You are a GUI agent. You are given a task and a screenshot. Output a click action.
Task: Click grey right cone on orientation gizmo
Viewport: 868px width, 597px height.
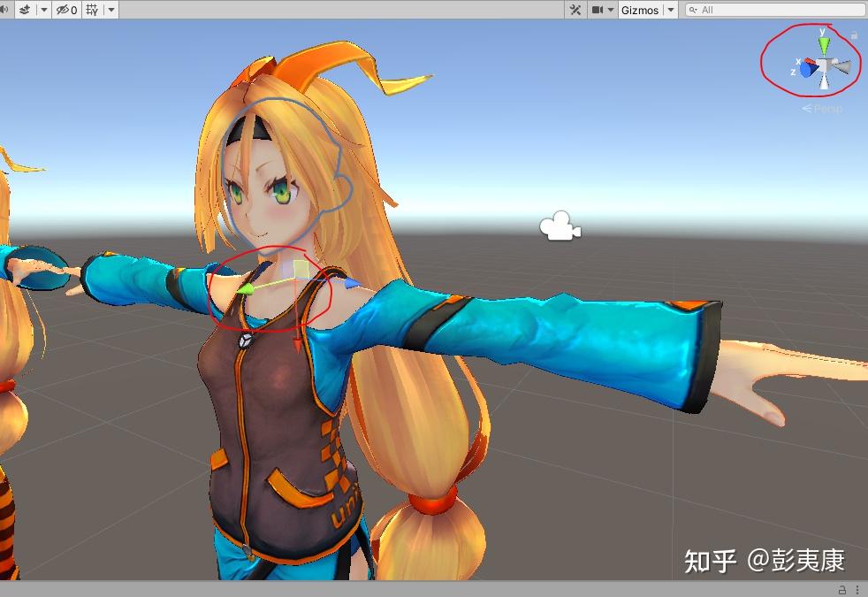point(841,66)
